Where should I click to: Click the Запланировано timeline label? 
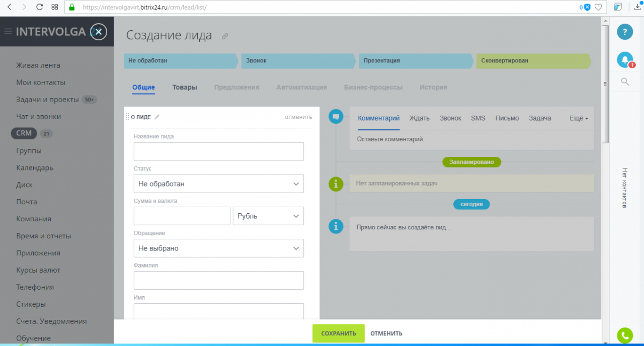click(x=472, y=162)
